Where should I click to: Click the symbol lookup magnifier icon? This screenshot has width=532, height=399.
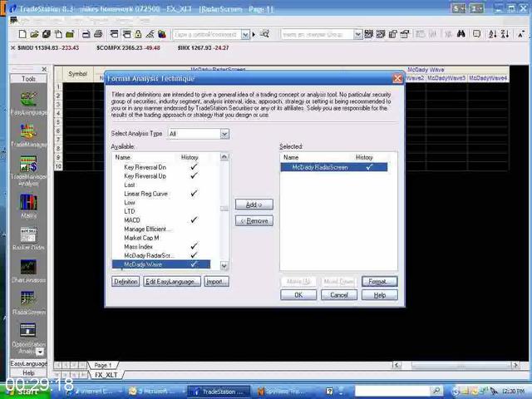[x=264, y=34]
